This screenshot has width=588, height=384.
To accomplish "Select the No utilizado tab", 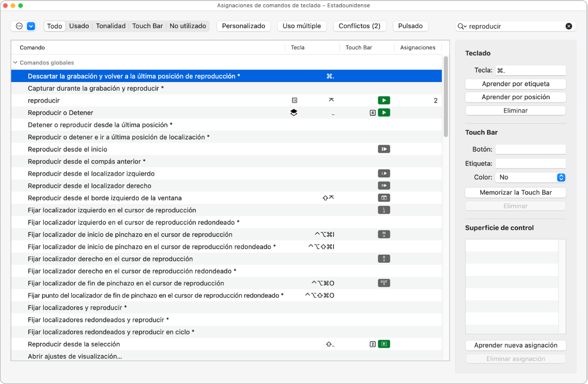I will 188,26.
